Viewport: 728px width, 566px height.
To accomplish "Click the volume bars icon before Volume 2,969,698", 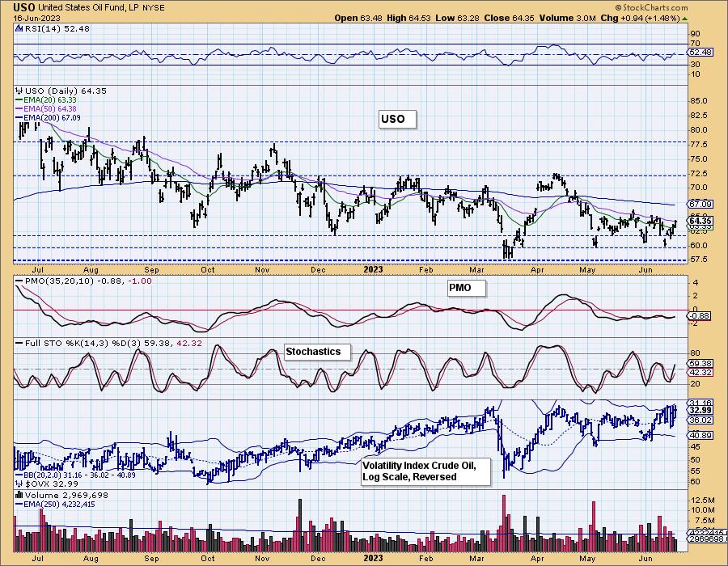I will coord(19,495).
